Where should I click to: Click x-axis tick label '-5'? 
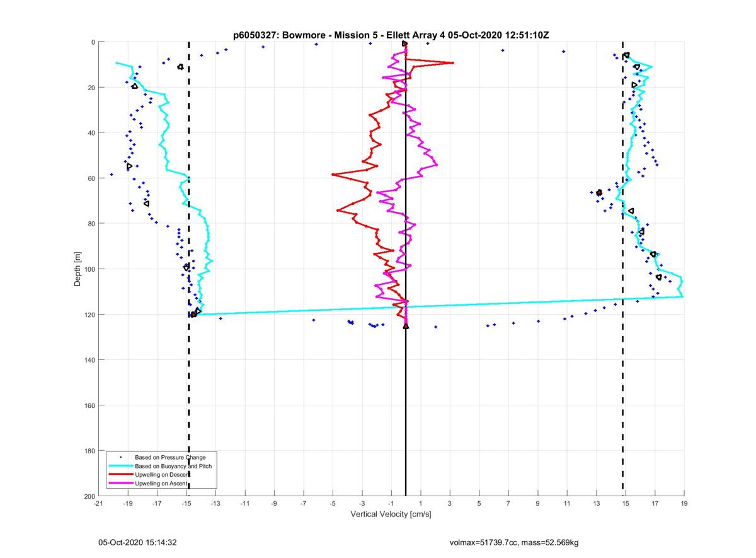333,504
